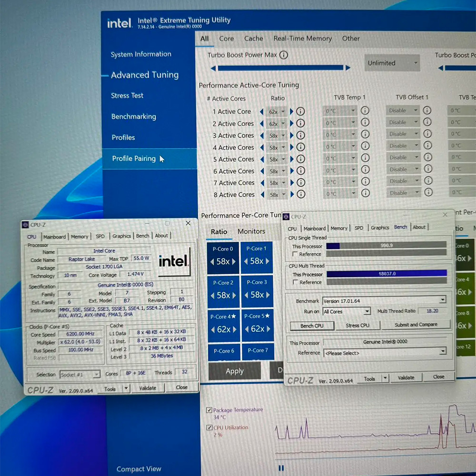This screenshot has height=476, width=476.
Task: Switch to Cache tab in Advanced Tuning
Action: click(x=254, y=39)
